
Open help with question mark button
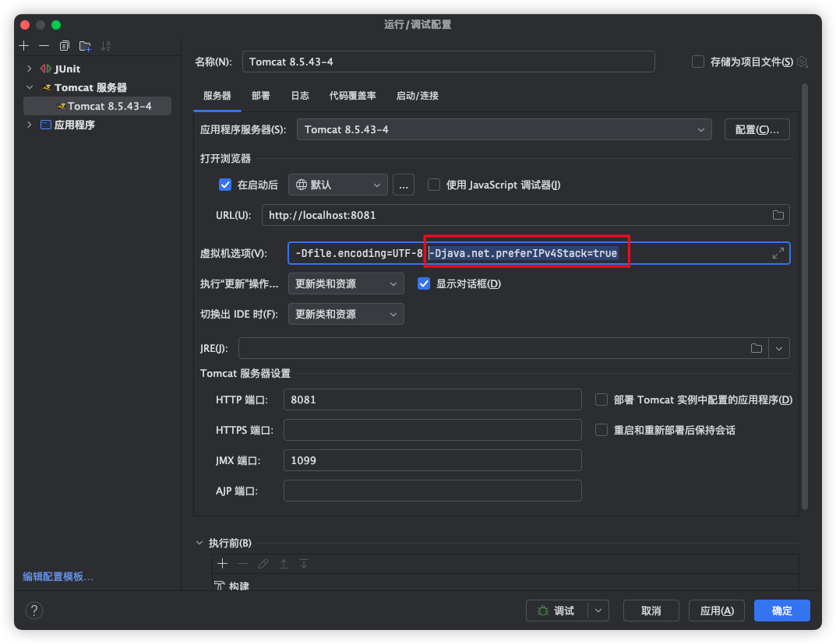(x=34, y=611)
